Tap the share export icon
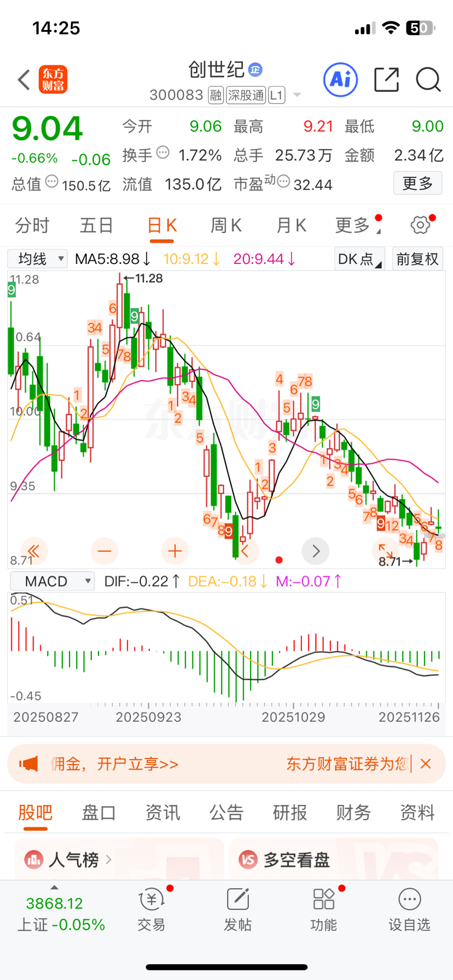This screenshot has height=980, width=453. click(x=386, y=80)
